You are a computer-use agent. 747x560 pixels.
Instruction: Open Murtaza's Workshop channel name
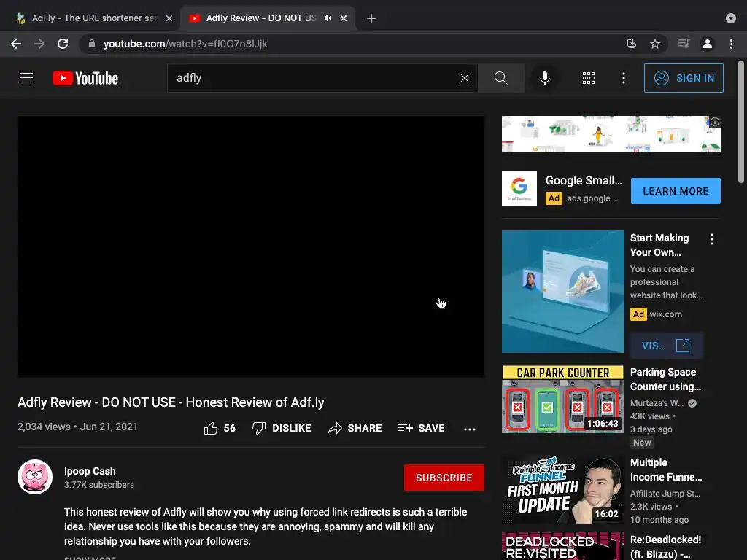click(x=657, y=402)
